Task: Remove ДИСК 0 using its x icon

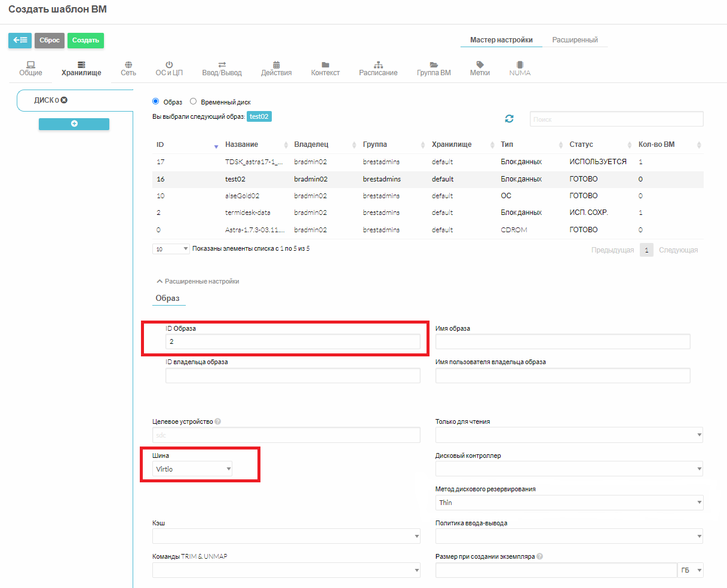Action: tap(64, 100)
